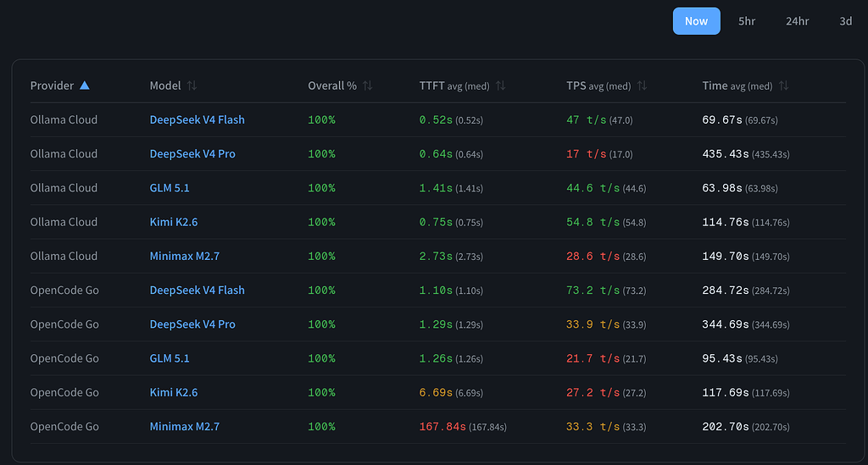Click the 27.2 t/s TPS value
The width and height of the screenshot is (868, 465).
coord(593,392)
